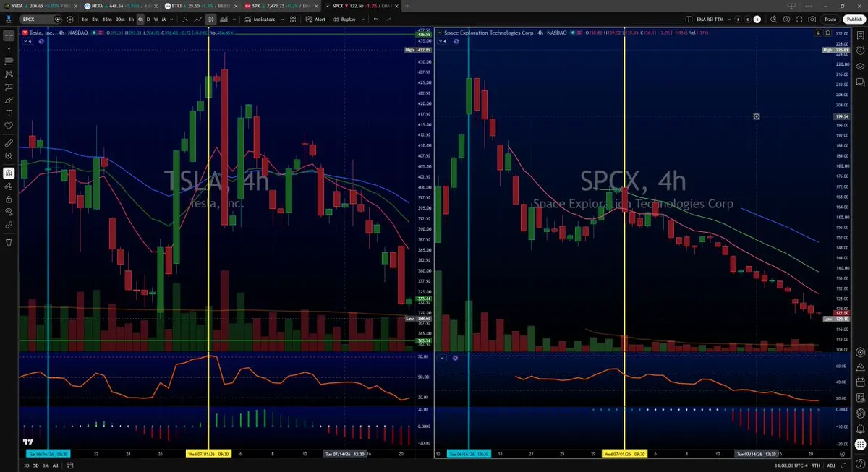Select the bars chart style icon

[x=185, y=19]
